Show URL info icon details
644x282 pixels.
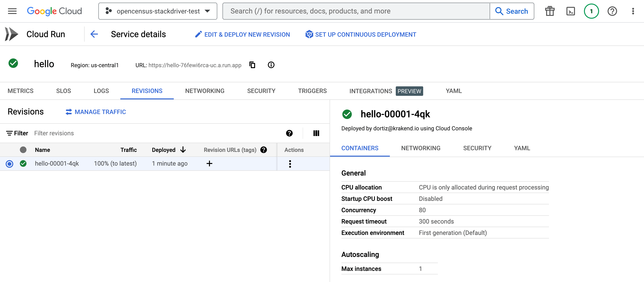(271, 65)
